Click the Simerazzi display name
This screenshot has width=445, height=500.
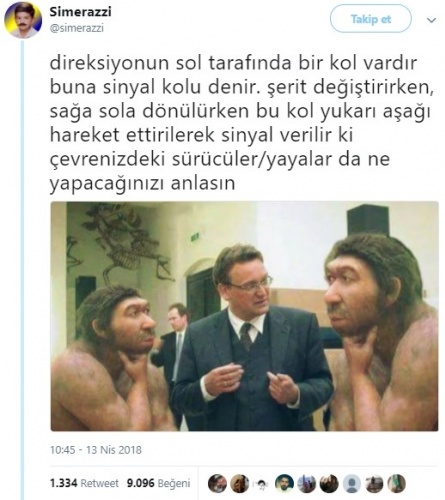[x=80, y=12]
